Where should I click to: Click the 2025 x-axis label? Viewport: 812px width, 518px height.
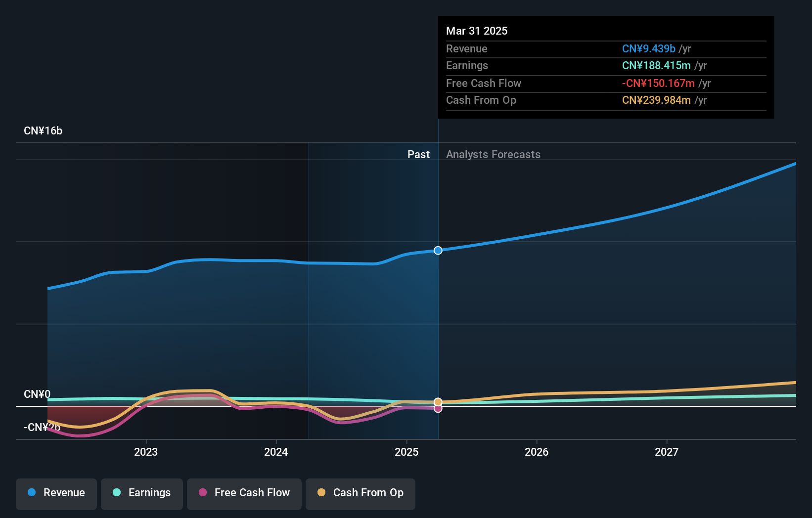coord(406,452)
